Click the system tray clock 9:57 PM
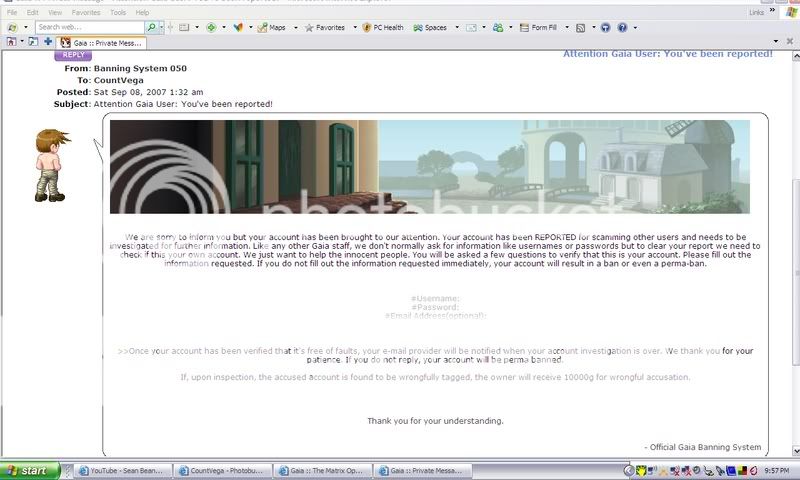Image resolution: width=800 pixels, height=480 pixels. point(777,471)
